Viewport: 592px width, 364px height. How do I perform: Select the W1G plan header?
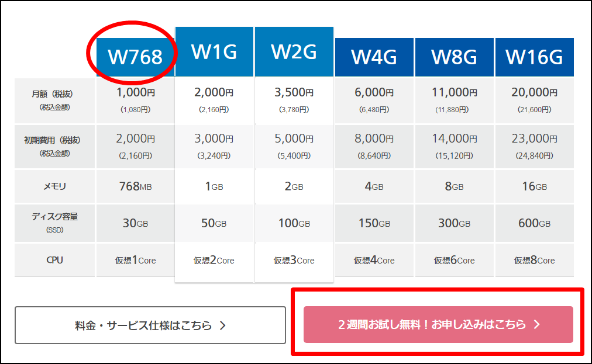click(x=214, y=52)
